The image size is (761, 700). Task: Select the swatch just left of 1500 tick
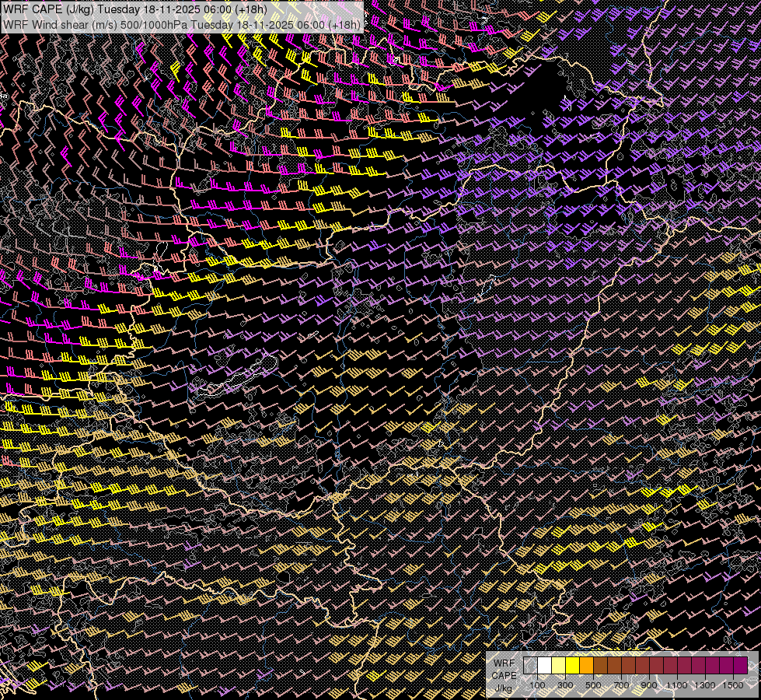pos(726,666)
